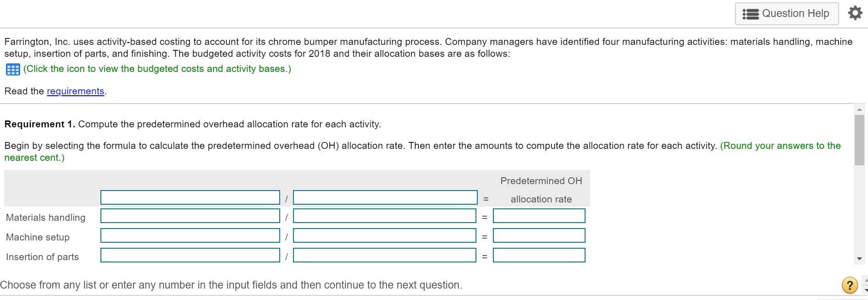Click the orange question mark help icon
The width and height of the screenshot is (868, 300).
click(849, 284)
